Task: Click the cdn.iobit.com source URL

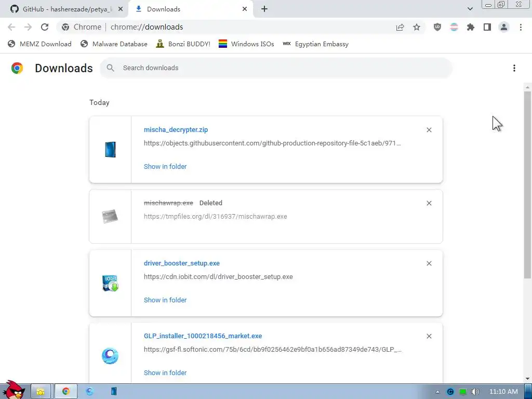Action: tap(218, 277)
